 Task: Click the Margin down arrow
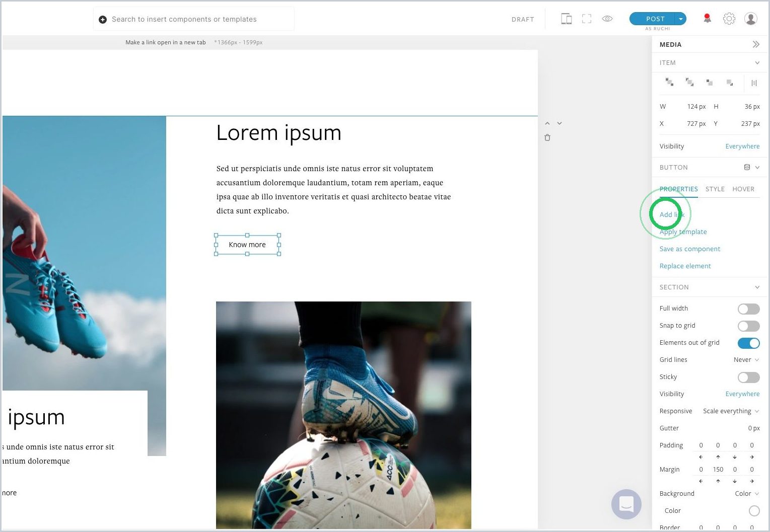[x=735, y=481]
